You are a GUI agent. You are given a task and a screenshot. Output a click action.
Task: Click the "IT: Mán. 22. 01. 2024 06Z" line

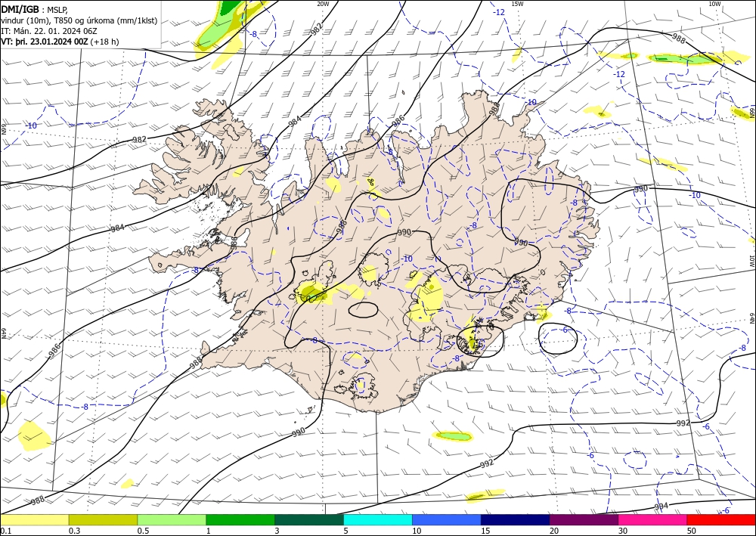tap(49, 31)
